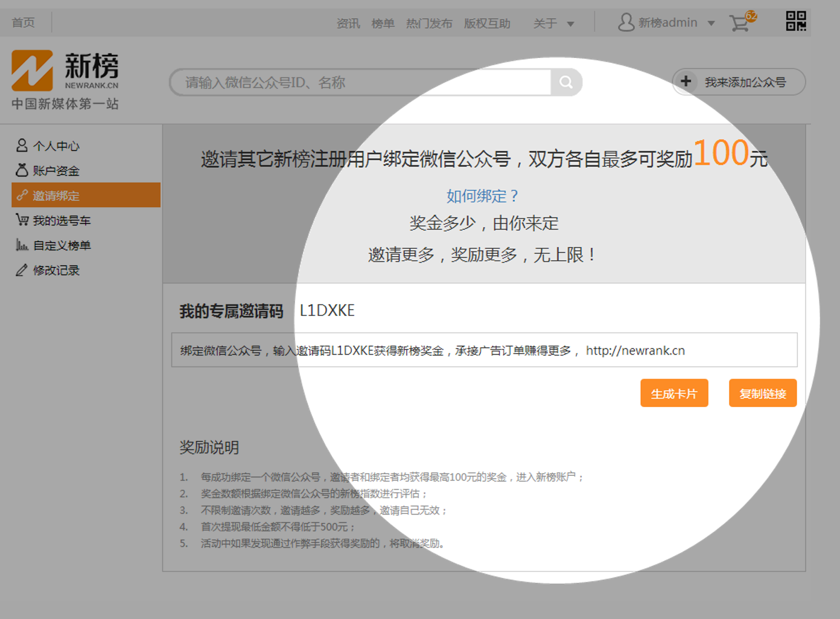Go to 首页 in top bar
The image size is (840, 619).
point(24,22)
